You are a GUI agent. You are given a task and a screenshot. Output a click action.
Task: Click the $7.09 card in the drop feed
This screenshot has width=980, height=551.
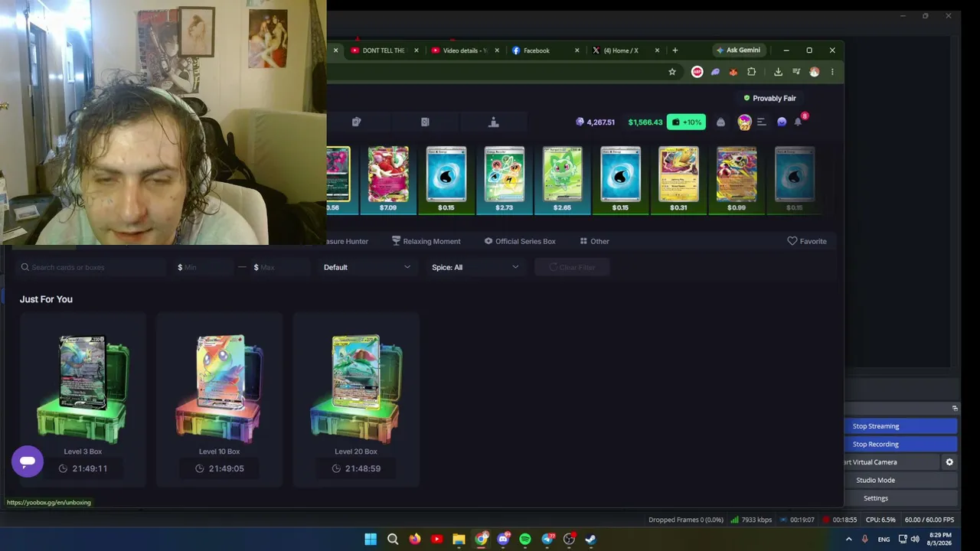pos(388,180)
